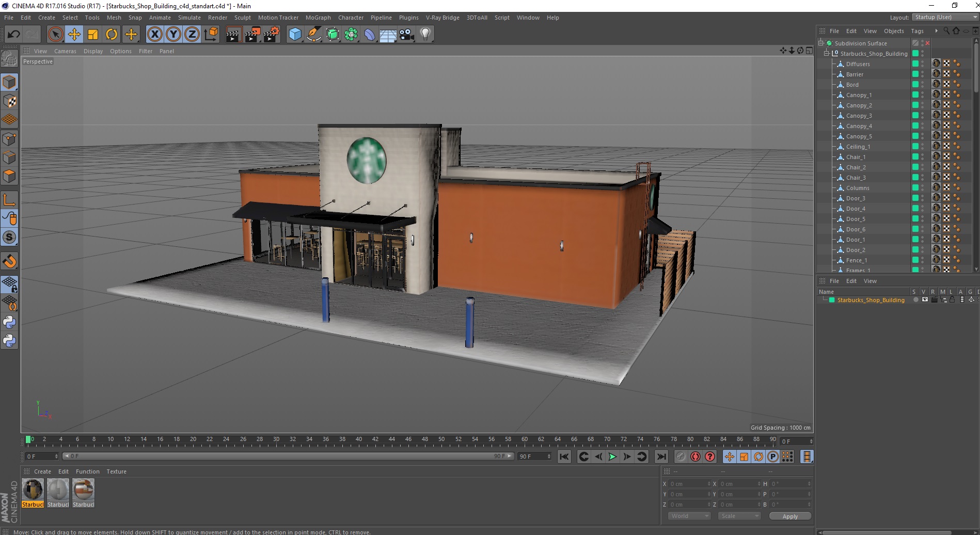Screen dimensions: 980x535
Task: Click X position coordinate field
Action: coord(689,484)
